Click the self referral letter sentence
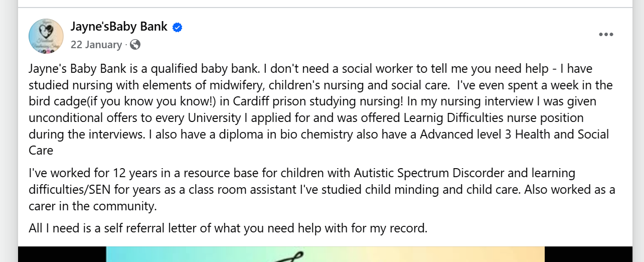The width and height of the screenshot is (644, 262). (x=228, y=228)
